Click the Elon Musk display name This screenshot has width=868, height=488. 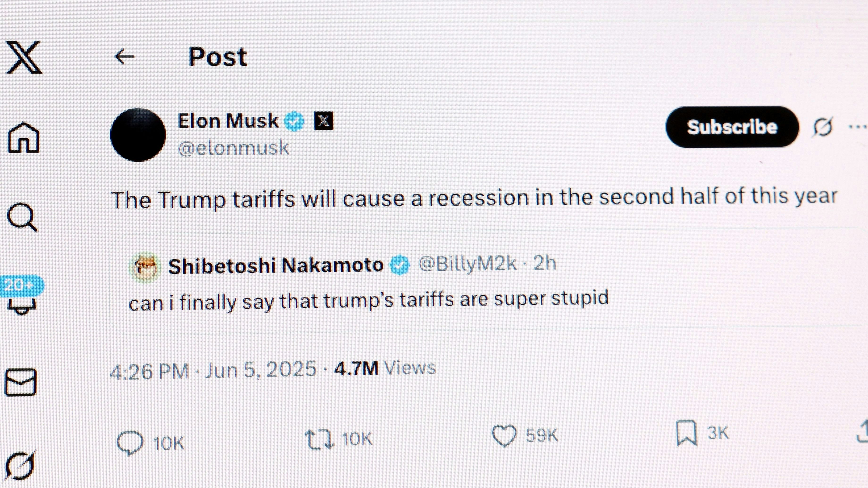(228, 121)
